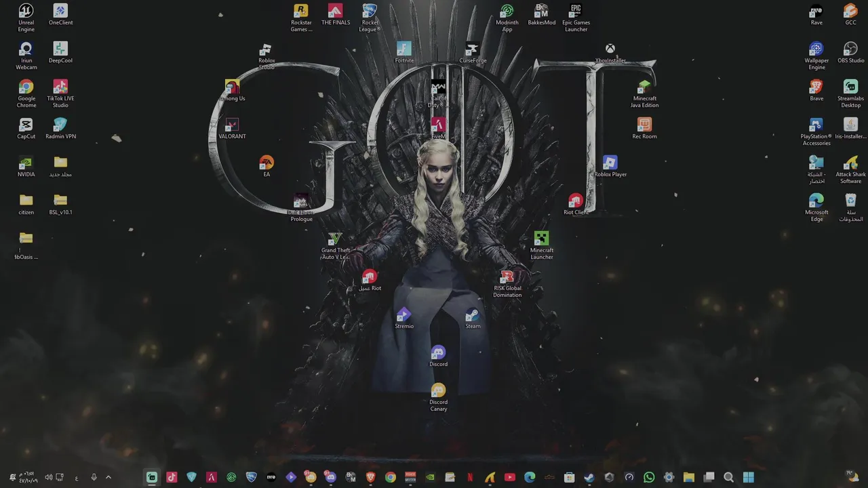
Task: Select the Among Us desktop icon
Action: pos(232,90)
